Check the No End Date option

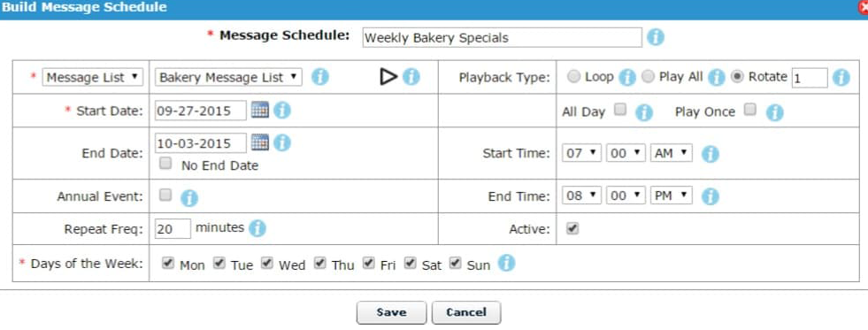click(165, 164)
